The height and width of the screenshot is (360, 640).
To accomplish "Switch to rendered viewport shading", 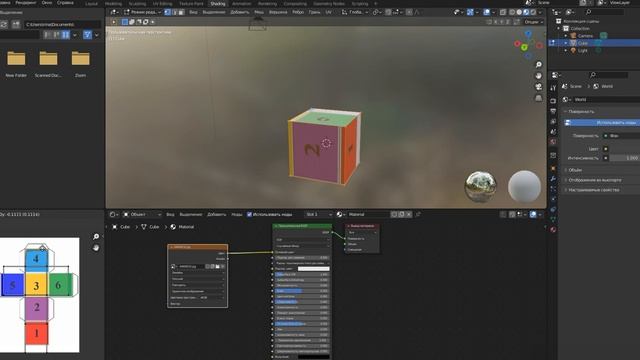I will pyautogui.click(x=533, y=12).
